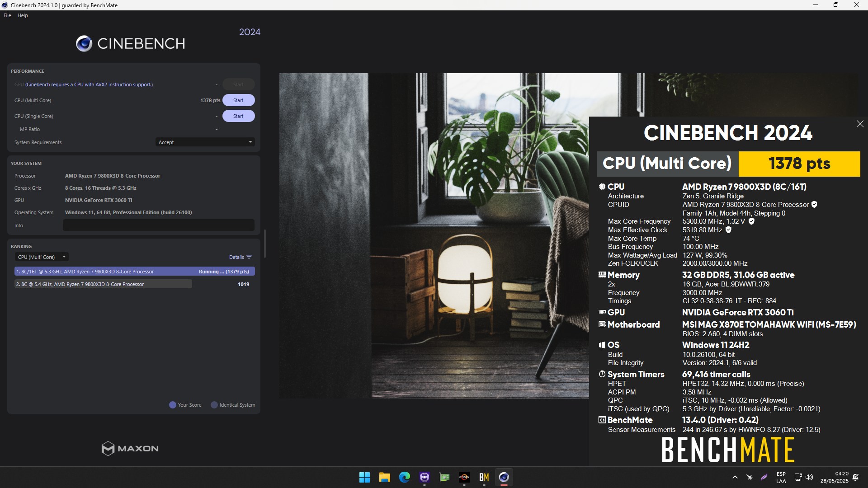Click the BenchMate section icon

click(x=602, y=420)
